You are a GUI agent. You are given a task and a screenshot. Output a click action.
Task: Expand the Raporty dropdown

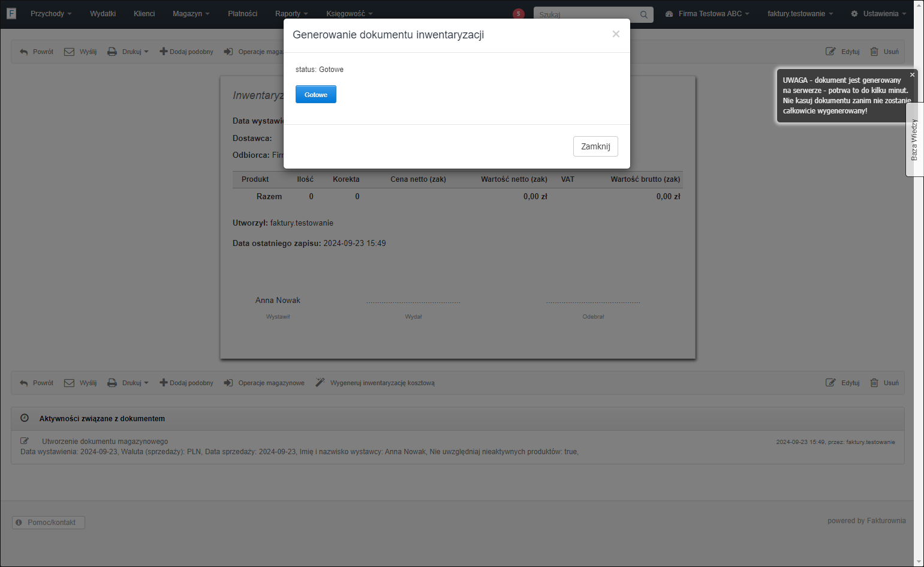coord(291,14)
